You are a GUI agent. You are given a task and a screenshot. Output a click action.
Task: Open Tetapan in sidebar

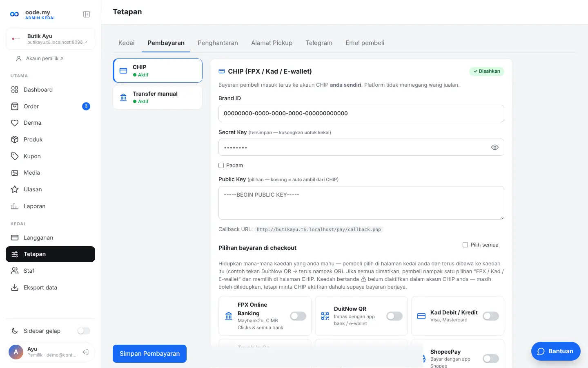pos(50,254)
